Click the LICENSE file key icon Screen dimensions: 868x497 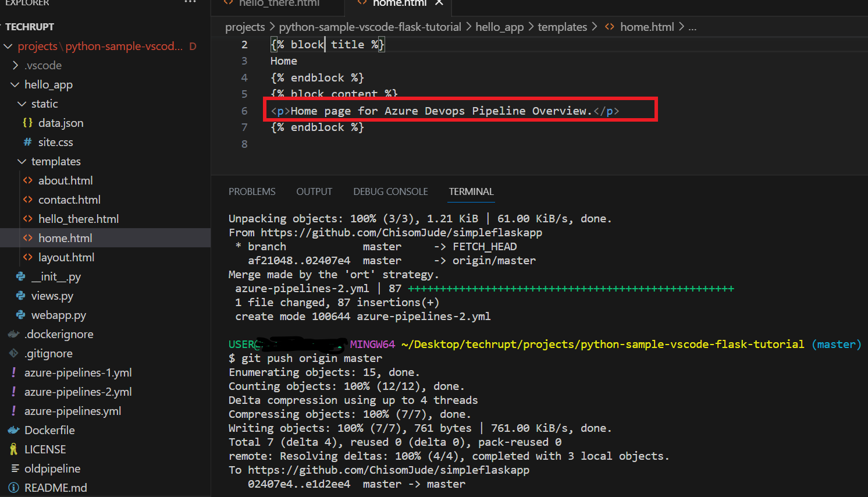pos(13,449)
